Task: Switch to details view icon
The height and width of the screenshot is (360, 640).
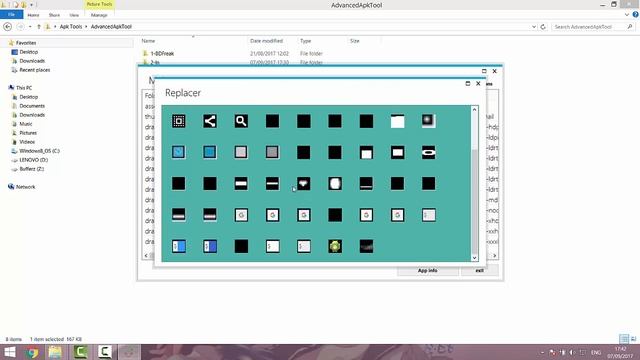Action: [624, 339]
